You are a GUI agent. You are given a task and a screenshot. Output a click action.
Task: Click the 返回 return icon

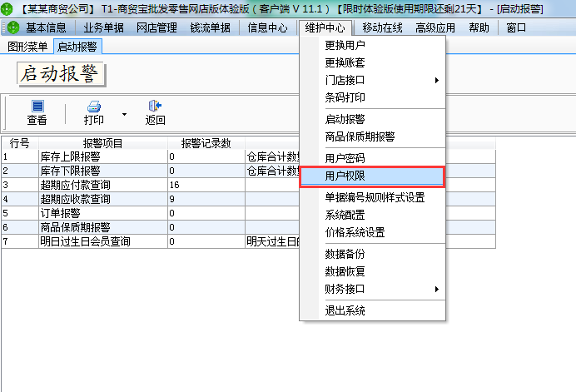click(x=155, y=106)
